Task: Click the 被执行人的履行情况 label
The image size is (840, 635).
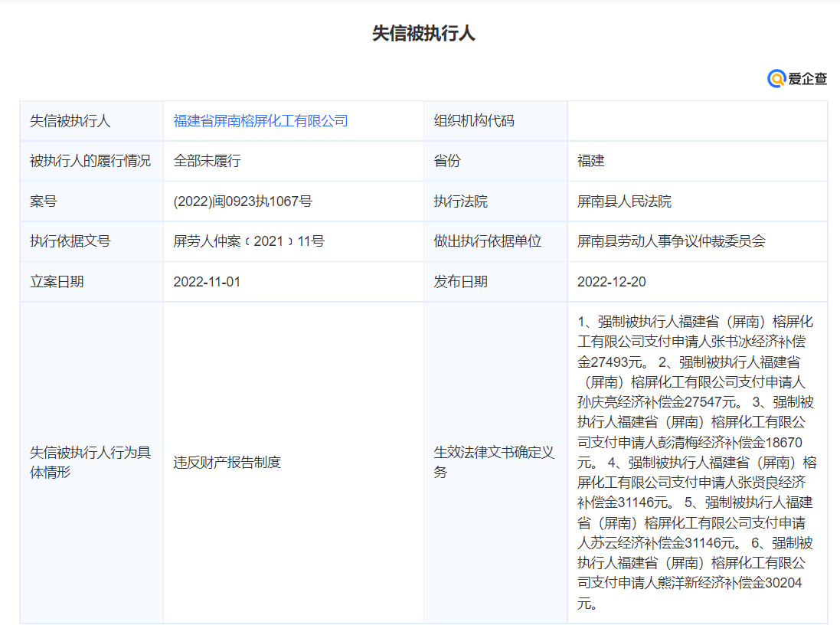Action: coord(90,161)
